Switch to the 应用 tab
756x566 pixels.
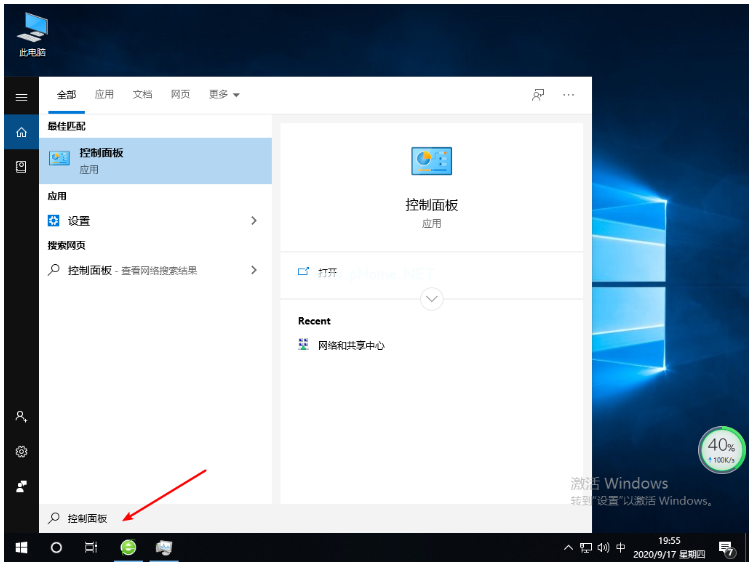click(x=104, y=95)
